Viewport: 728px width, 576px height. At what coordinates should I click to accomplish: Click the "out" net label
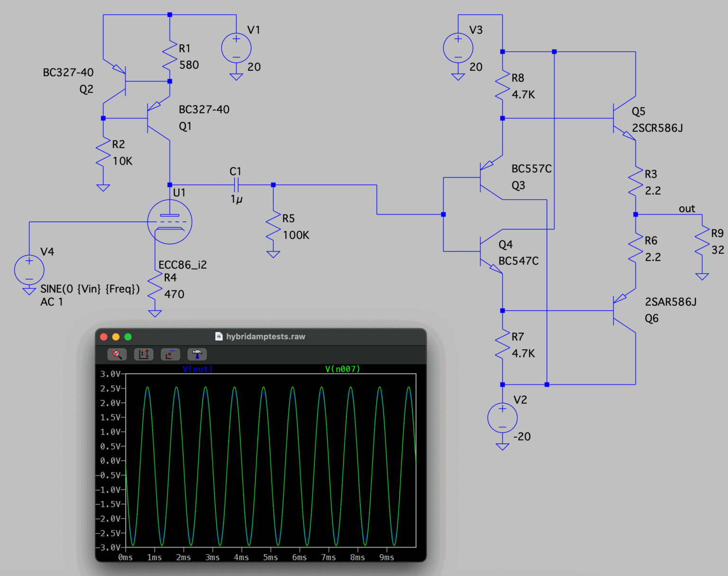coord(686,209)
